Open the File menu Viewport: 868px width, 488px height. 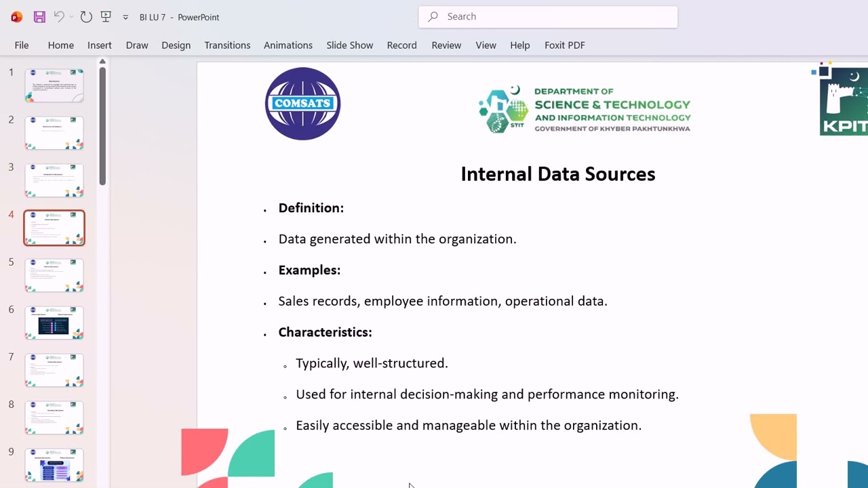coord(22,45)
